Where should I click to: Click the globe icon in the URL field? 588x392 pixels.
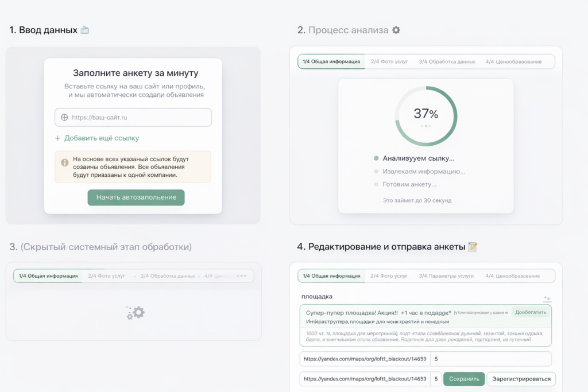[x=64, y=118]
